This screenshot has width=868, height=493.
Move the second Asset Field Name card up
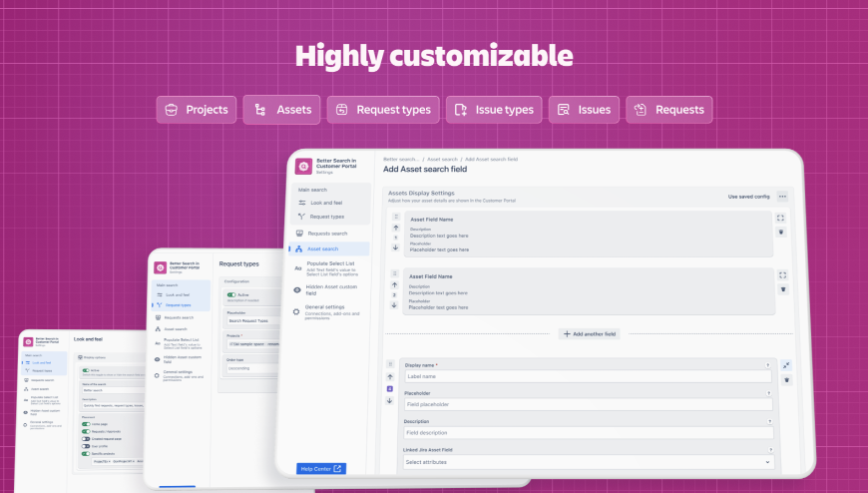(x=395, y=284)
